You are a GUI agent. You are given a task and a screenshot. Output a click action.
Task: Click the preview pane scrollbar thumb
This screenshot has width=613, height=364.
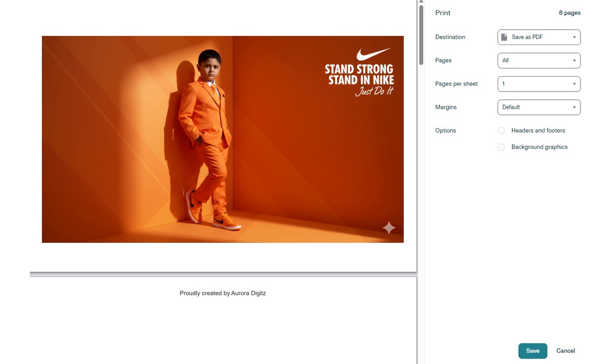(x=421, y=34)
